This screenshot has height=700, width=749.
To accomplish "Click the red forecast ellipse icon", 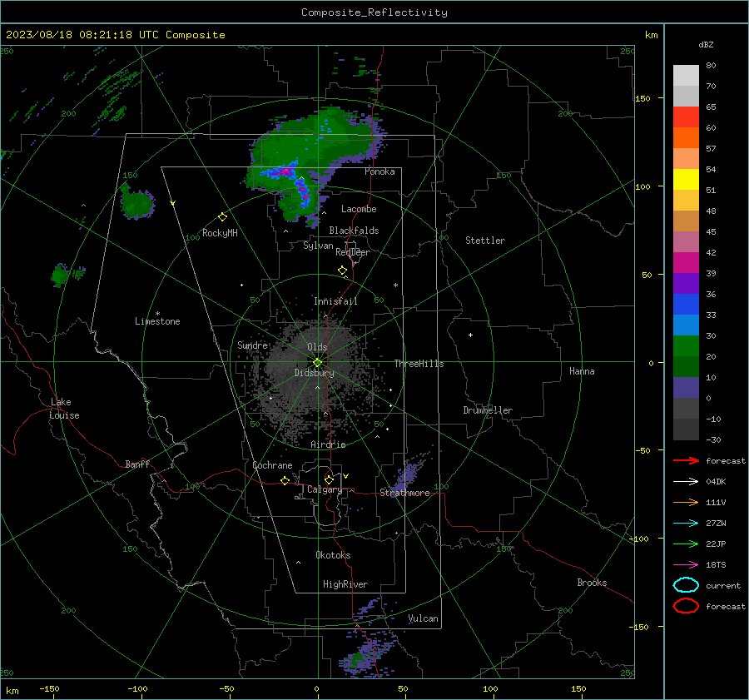I will point(686,606).
